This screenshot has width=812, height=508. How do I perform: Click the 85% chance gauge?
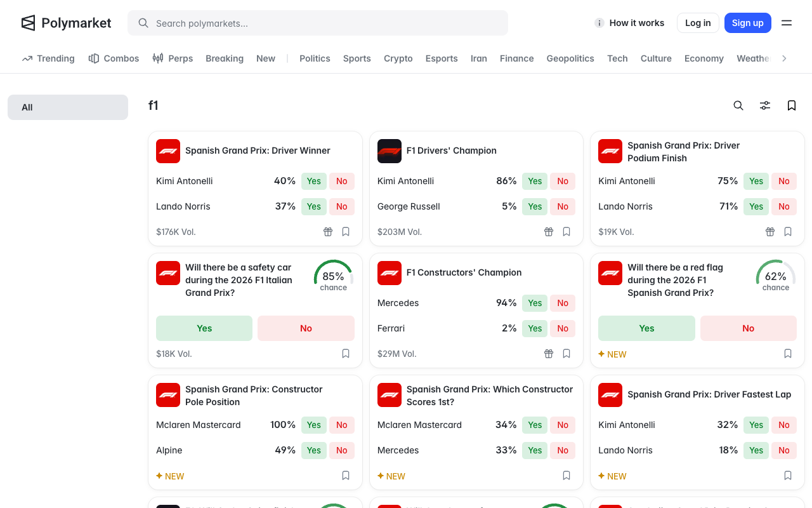(333, 276)
